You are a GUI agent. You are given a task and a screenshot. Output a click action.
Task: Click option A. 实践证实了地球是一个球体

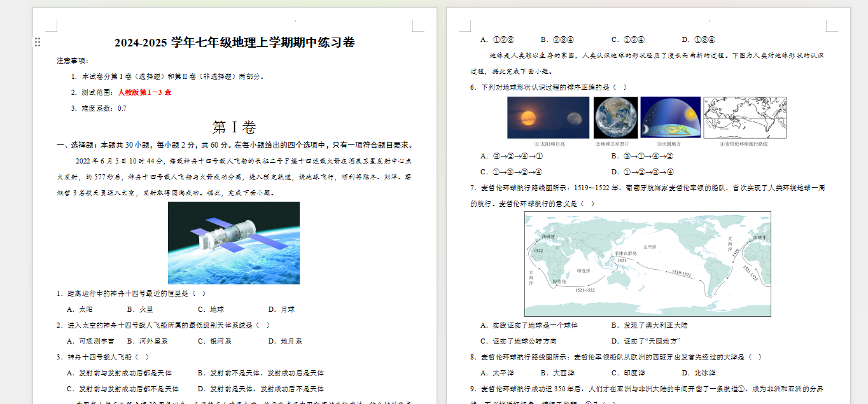[529, 325]
